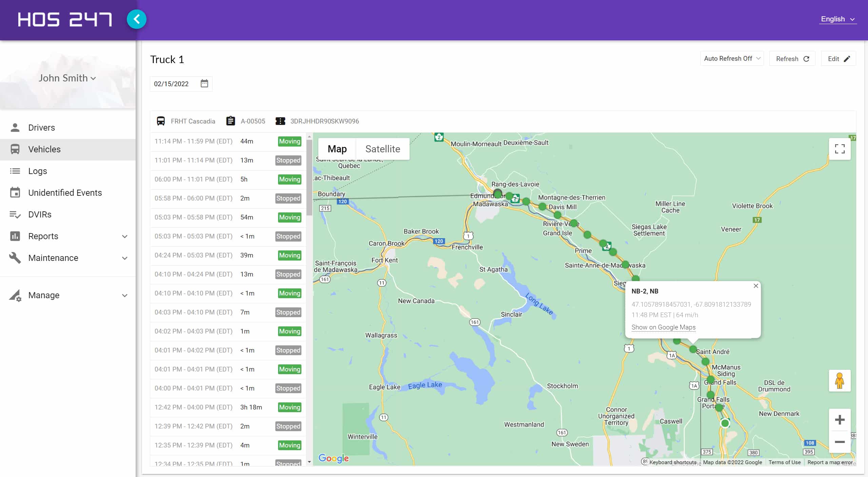Image resolution: width=868 pixels, height=477 pixels.
Task: Click the VIN ticket icon
Action: 280,121
